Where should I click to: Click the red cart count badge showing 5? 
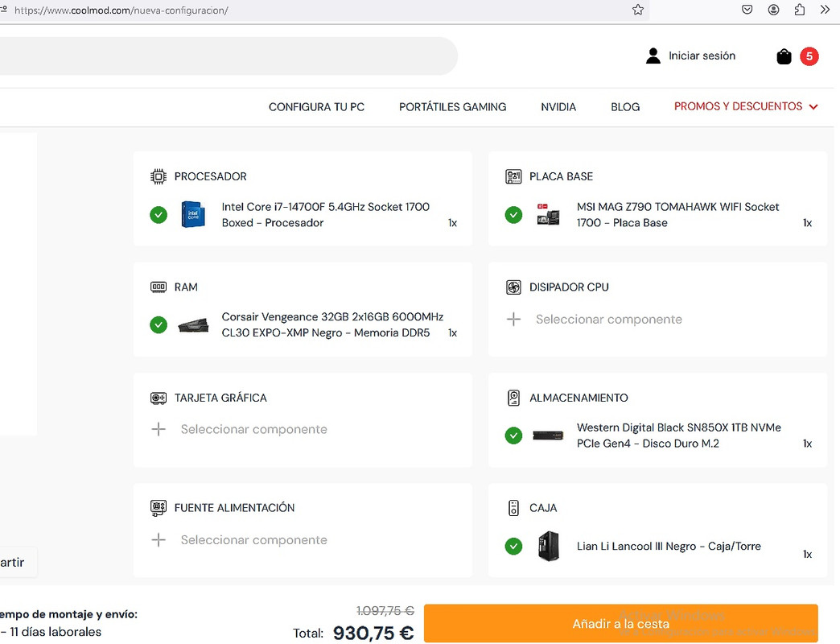(x=809, y=56)
